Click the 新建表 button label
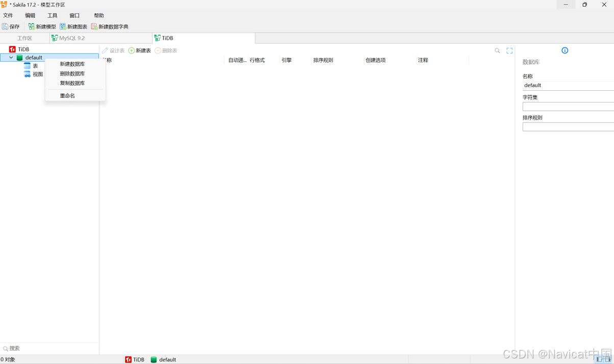The width and height of the screenshot is (614, 364). click(x=143, y=50)
